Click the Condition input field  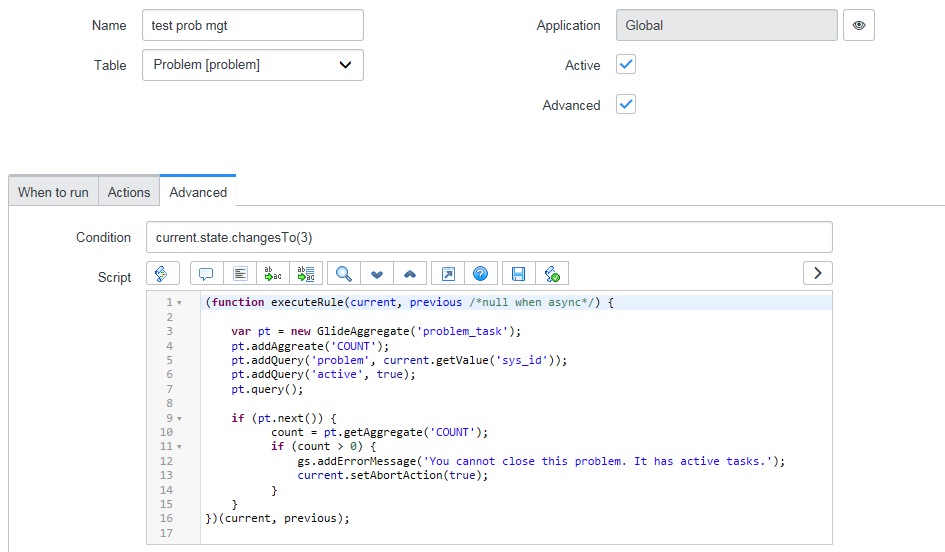point(489,237)
